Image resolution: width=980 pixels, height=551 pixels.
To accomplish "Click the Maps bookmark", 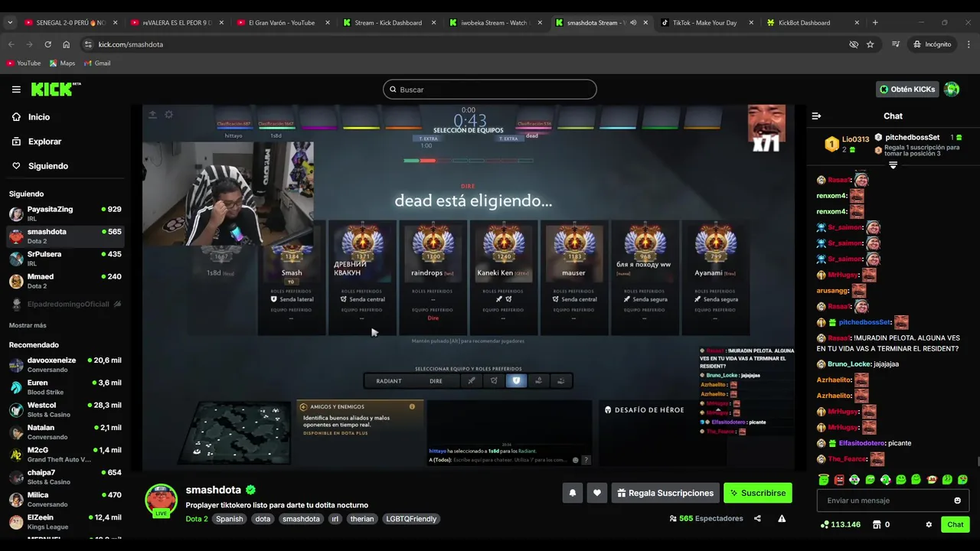I will [x=62, y=63].
